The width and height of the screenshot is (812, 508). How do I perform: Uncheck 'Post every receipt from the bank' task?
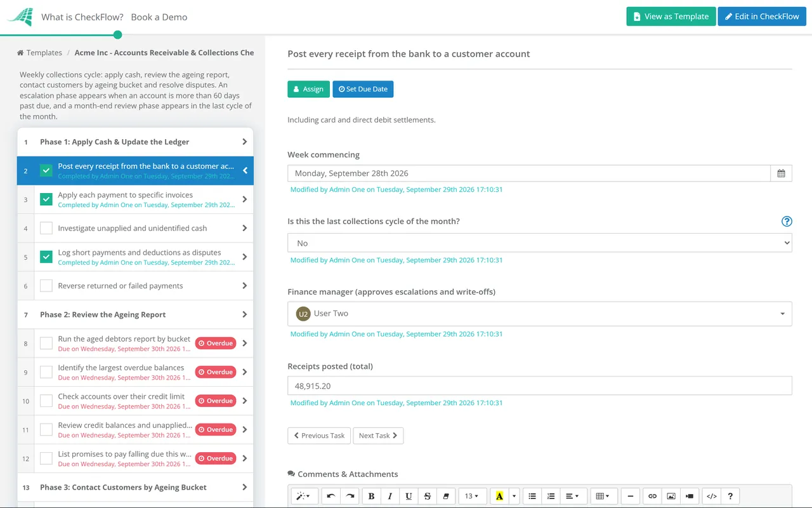point(46,171)
